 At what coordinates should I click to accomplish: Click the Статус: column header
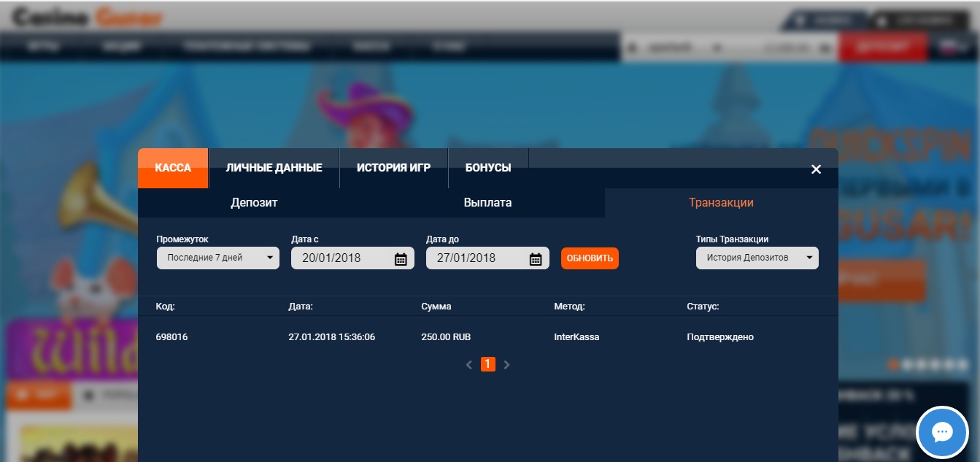point(703,307)
